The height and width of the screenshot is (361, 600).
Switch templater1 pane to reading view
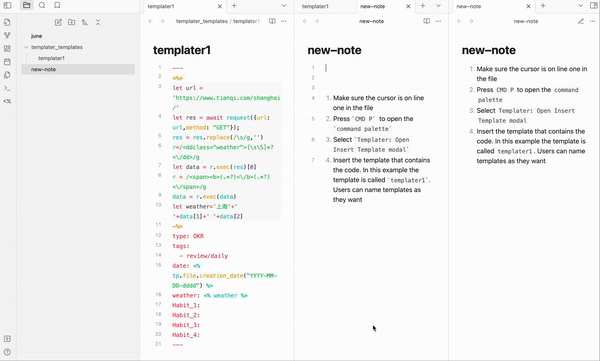click(x=272, y=21)
